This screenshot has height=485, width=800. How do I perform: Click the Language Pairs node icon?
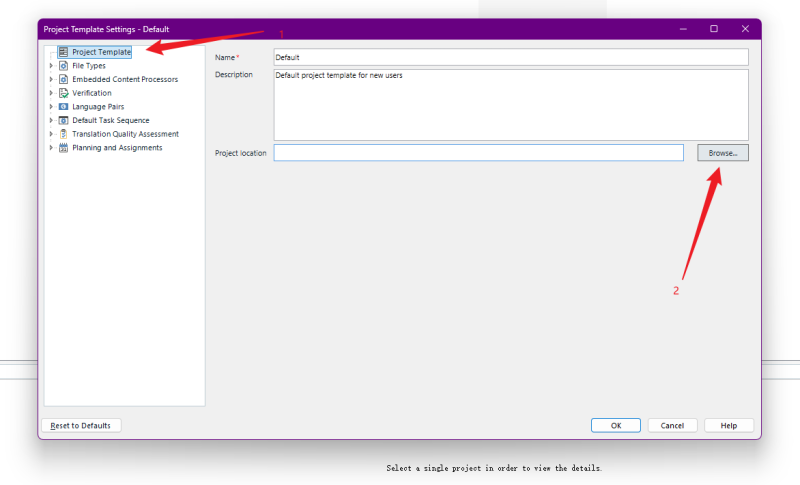(64, 107)
